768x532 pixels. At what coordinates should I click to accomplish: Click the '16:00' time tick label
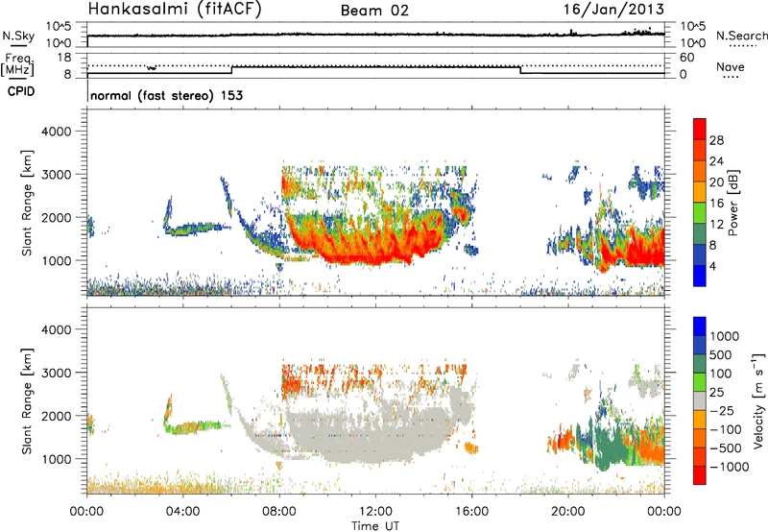tap(472, 512)
